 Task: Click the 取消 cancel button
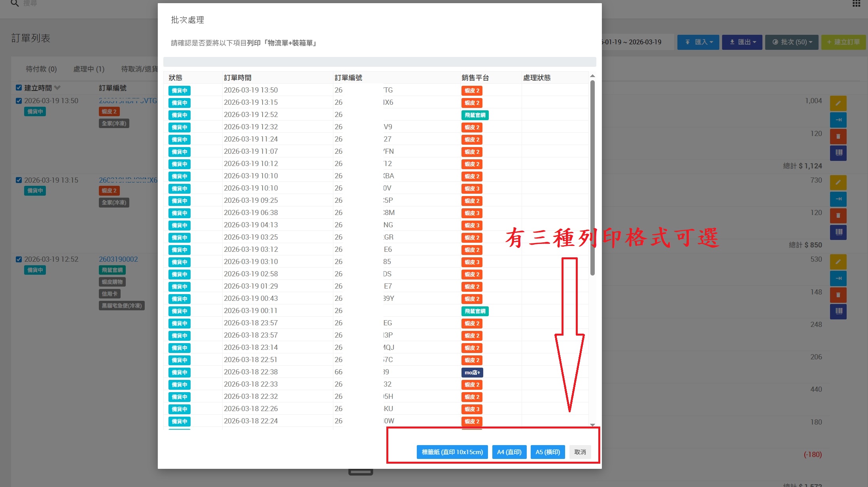click(580, 452)
